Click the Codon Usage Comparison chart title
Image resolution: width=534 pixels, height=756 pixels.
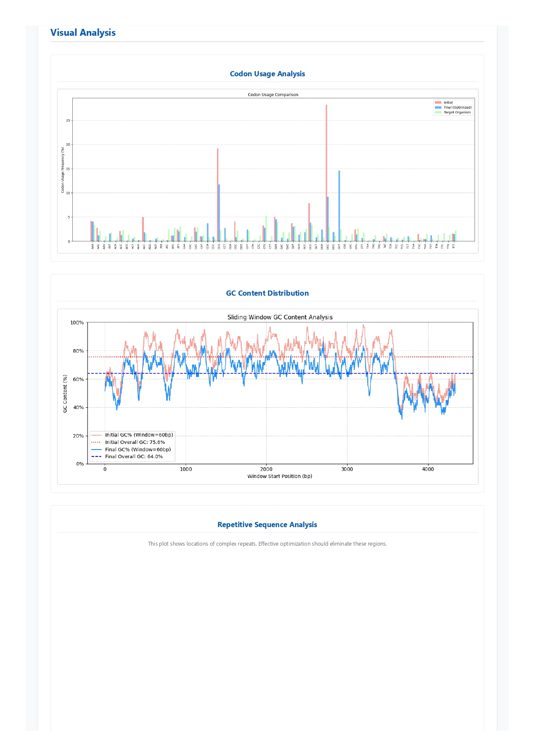pyautogui.click(x=273, y=94)
